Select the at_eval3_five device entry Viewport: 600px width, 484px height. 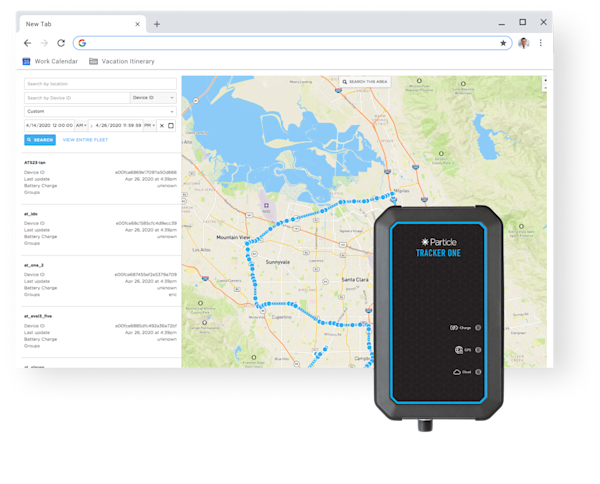[100, 331]
